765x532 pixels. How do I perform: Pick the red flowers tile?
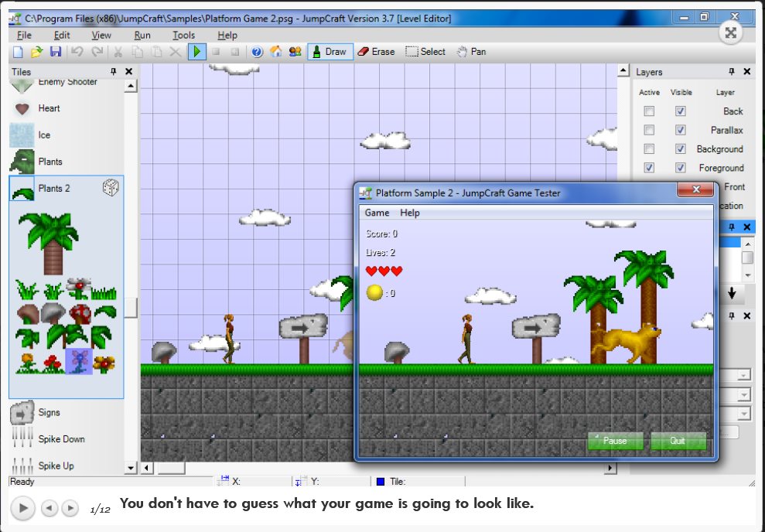pyautogui.click(x=53, y=363)
